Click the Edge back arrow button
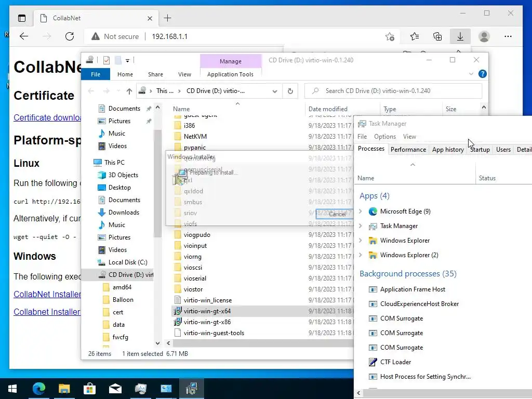The height and width of the screenshot is (399, 532). pyautogui.click(x=24, y=36)
